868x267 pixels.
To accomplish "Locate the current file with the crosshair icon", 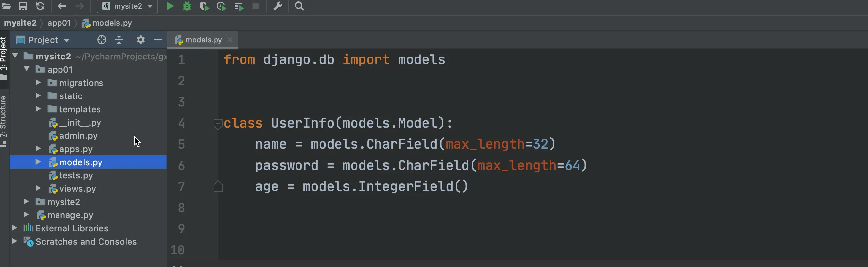I will 101,40.
